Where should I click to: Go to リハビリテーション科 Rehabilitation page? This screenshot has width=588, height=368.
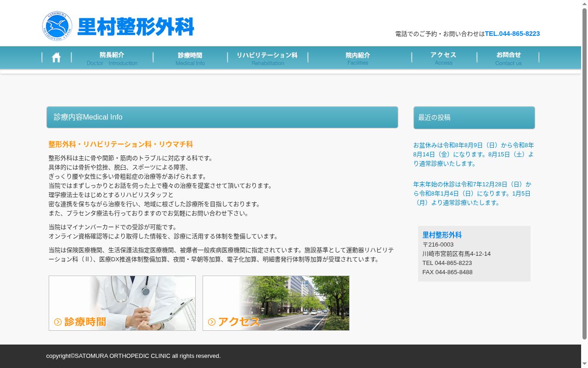(x=267, y=58)
